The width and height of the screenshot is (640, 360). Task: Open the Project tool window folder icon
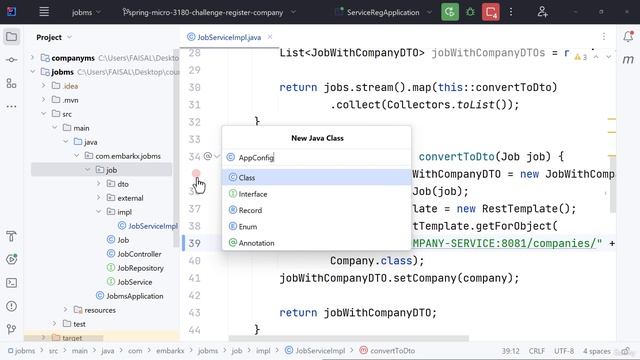(11, 37)
